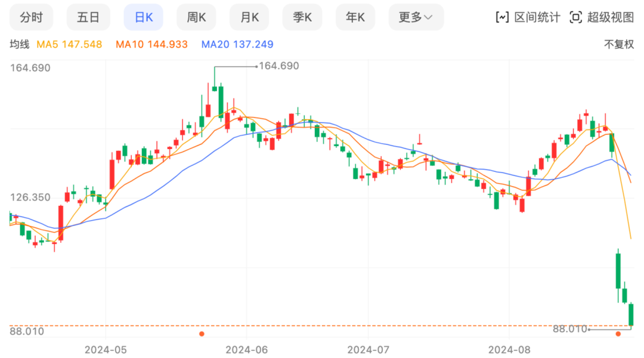Open the 不复权 adjustment selector
The width and height of the screenshot is (644, 358).
click(619, 45)
